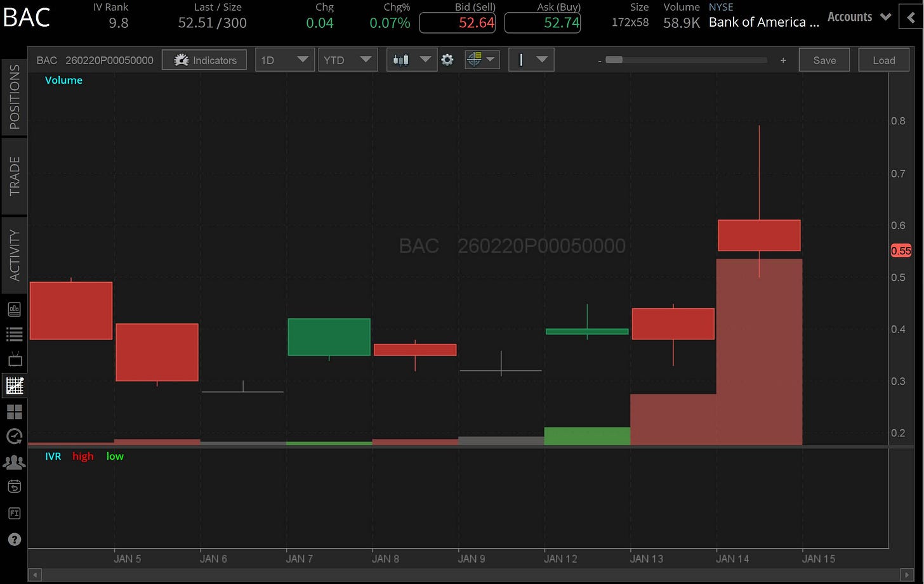Click the red 'high' legend label
This screenshot has height=584, width=924.
pyautogui.click(x=82, y=456)
